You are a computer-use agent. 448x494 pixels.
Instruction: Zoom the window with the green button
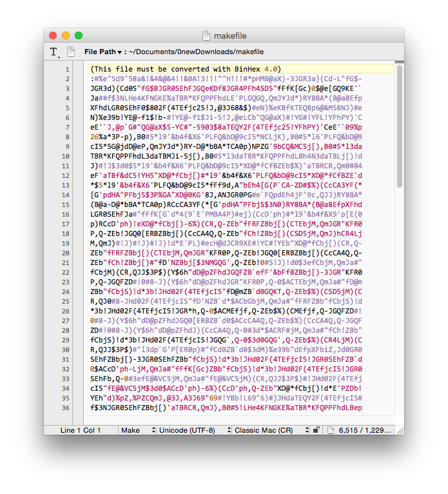tap(79, 36)
